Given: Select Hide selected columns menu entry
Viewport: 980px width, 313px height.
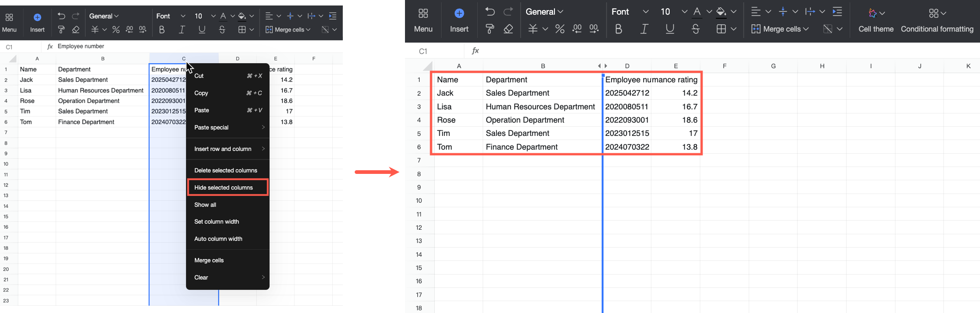Looking at the screenshot, I should point(228,188).
